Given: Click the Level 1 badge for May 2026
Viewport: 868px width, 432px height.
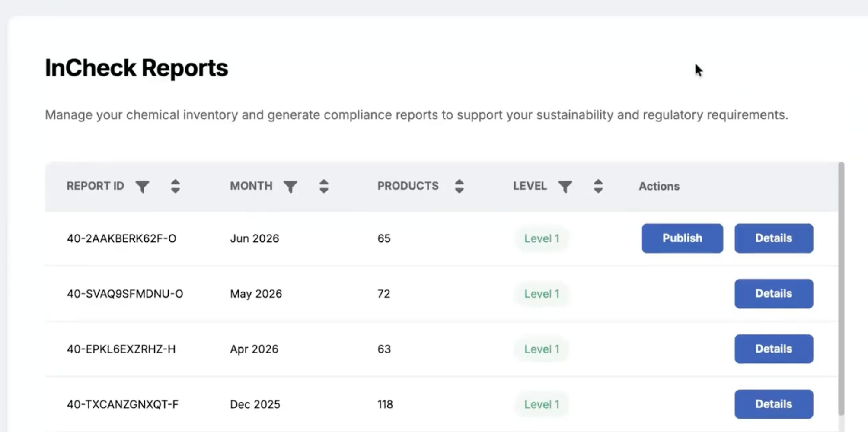Looking at the screenshot, I should [x=542, y=294].
